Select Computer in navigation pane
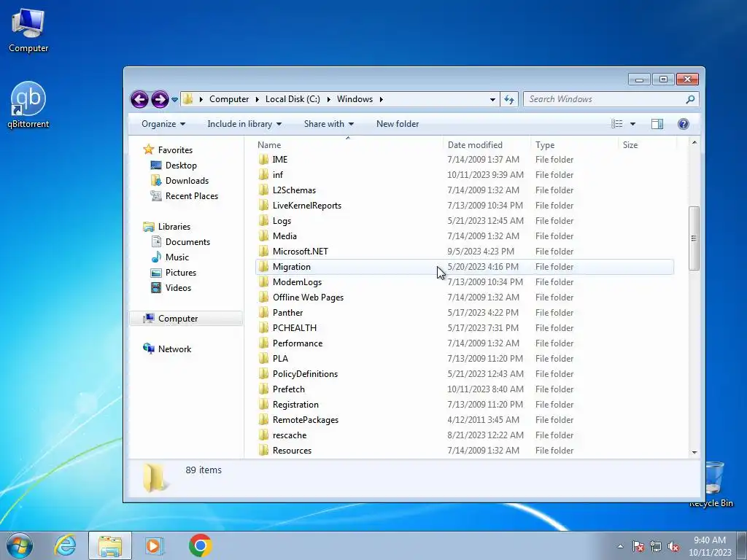 pyautogui.click(x=186, y=319)
